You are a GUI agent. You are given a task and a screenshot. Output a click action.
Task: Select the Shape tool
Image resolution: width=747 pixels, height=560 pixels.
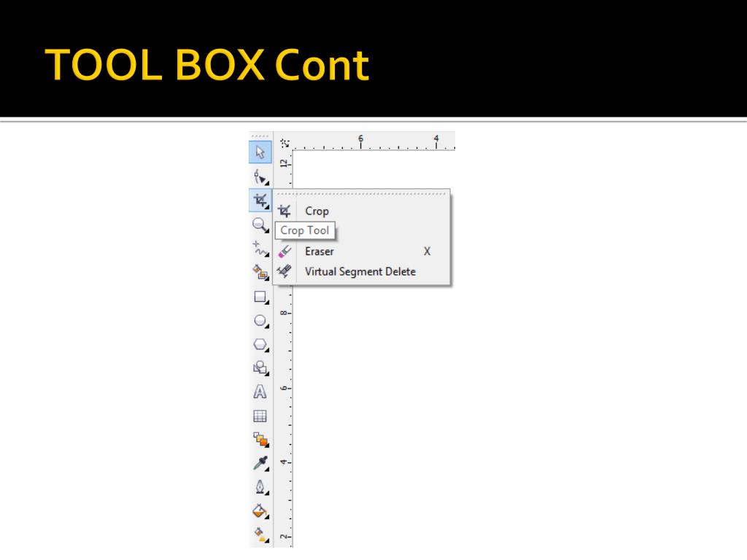pos(260,176)
